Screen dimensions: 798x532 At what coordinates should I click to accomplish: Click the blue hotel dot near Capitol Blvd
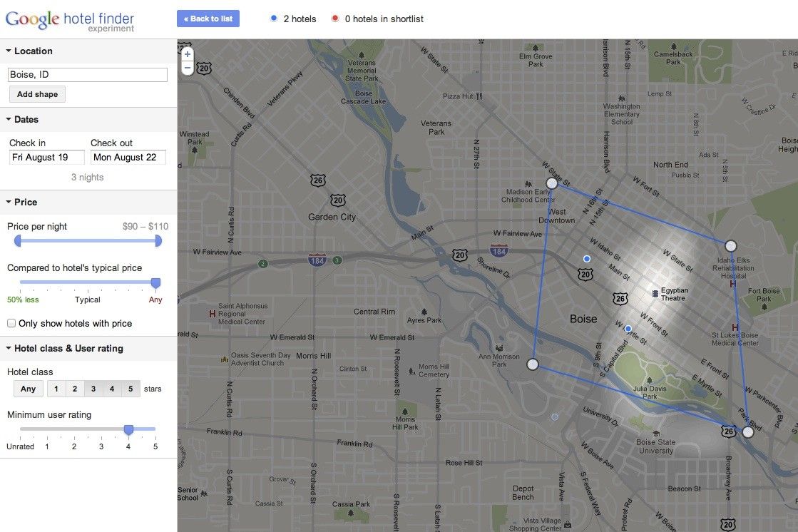[628, 329]
